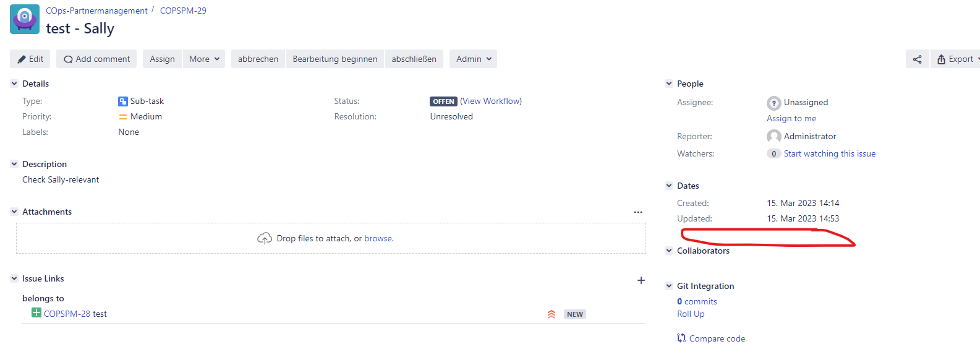
Task: Click Start watching this issue link
Action: coord(830,154)
